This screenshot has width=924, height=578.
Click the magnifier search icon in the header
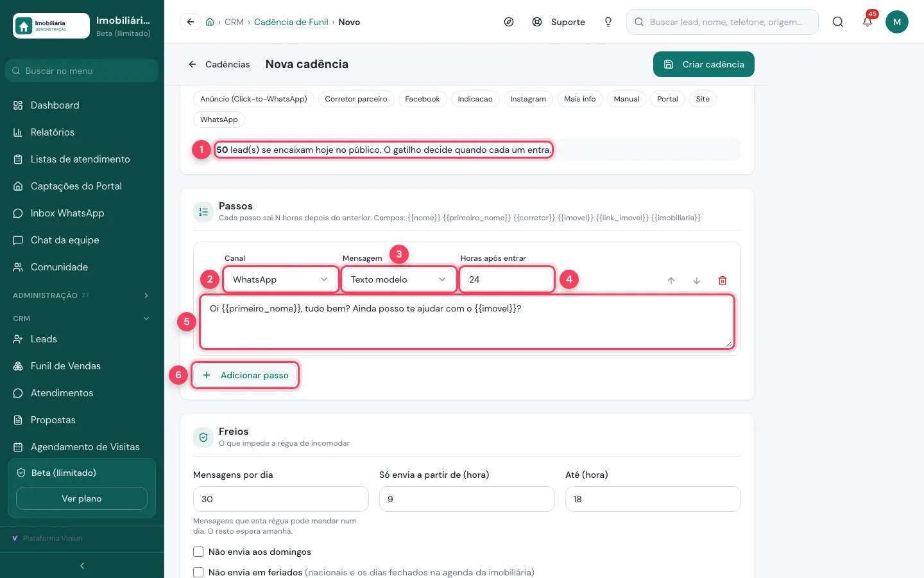[838, 22]
